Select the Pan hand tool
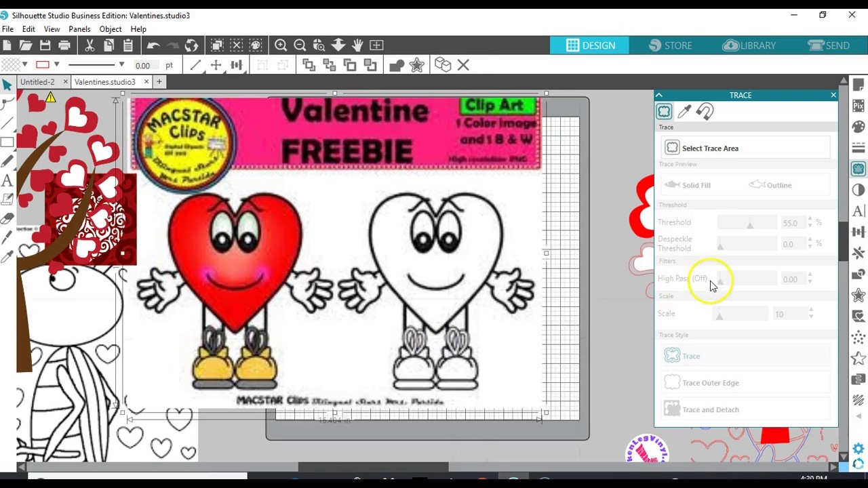 tap(357, 45)
